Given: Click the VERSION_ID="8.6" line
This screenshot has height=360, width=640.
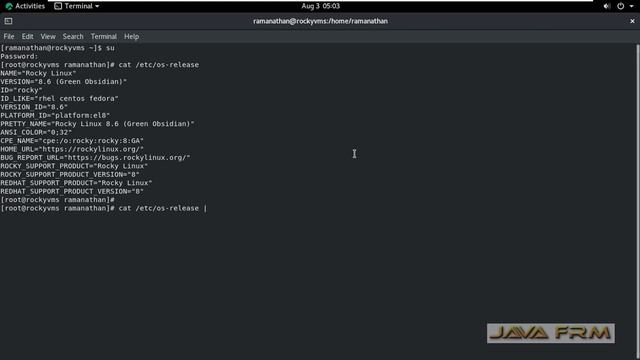Looking at the screenshot, I should coord(34,107).
